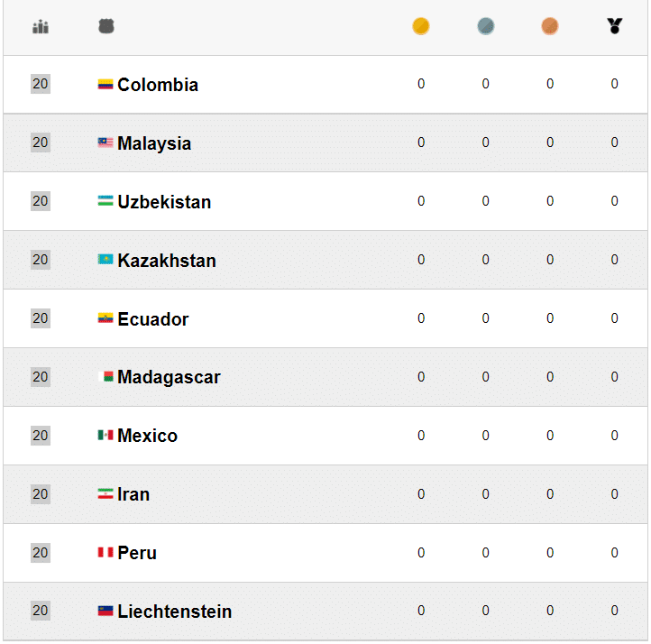This screenshot has height=644, width=651.
Task: Open the Ecuador country link
Action: tap(153, 319)
